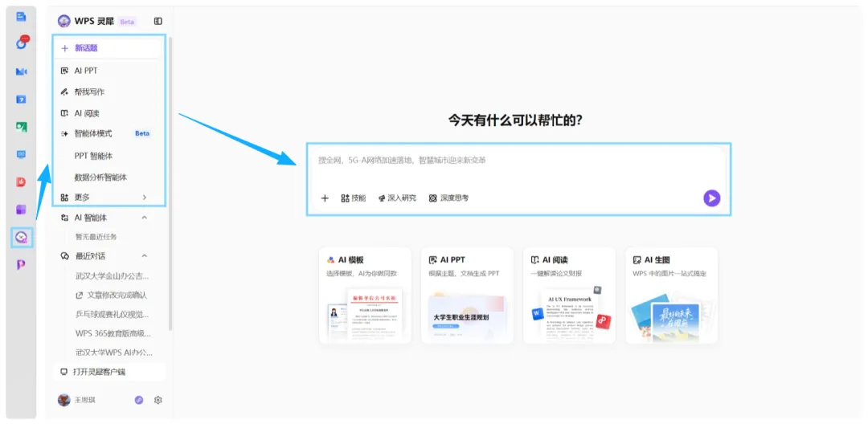Viewport: 868px width, 424px height.
Task: Open the blue monitor-shaped icon in left rail
Action: pos(21,155)
